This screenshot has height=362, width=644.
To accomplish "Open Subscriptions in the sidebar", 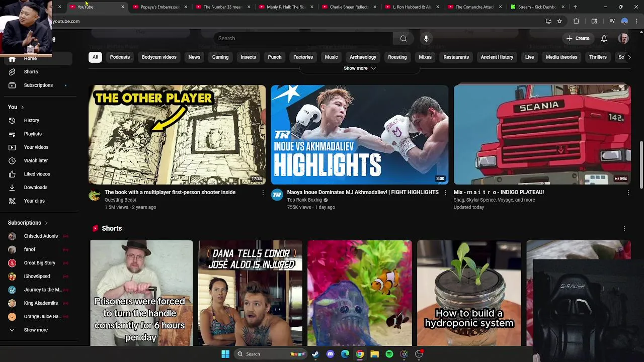I will point(38,85).
